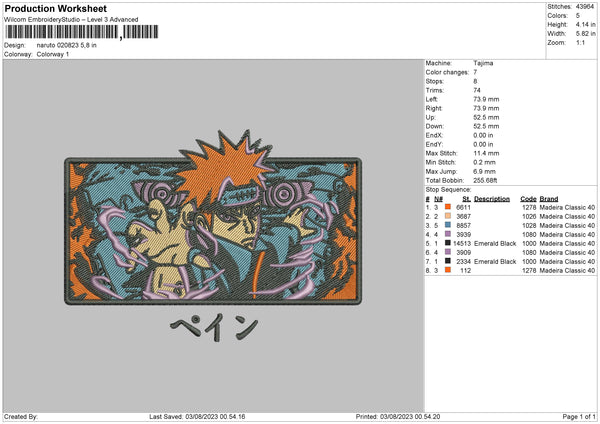This screenshot has height=424, width=600.
Task: Click the 'Production Worksheet' title
Action: [x=55, y=8]
